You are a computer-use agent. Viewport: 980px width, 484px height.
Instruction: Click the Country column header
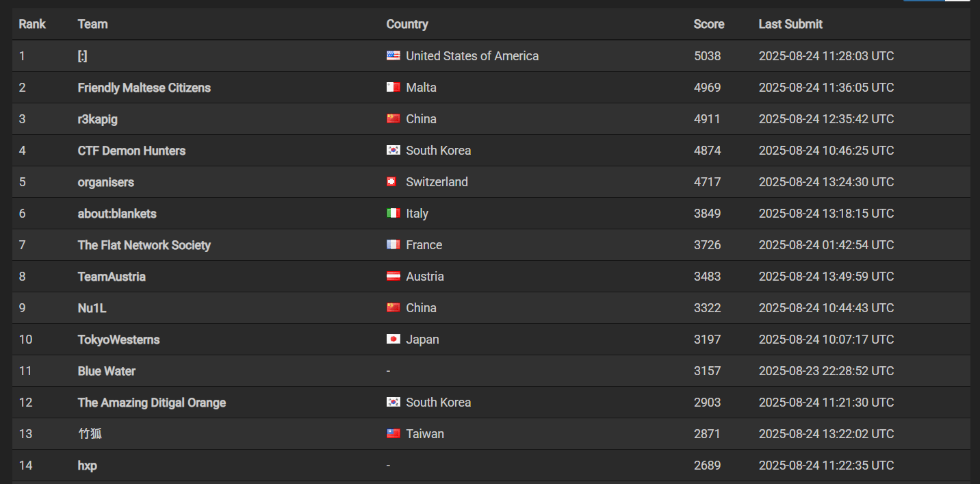tap(407, 24)
